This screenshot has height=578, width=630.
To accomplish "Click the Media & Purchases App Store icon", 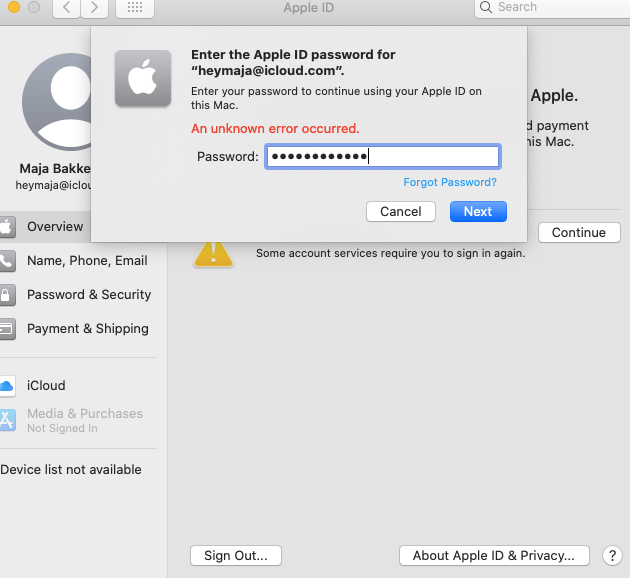I will coord(6,420).
